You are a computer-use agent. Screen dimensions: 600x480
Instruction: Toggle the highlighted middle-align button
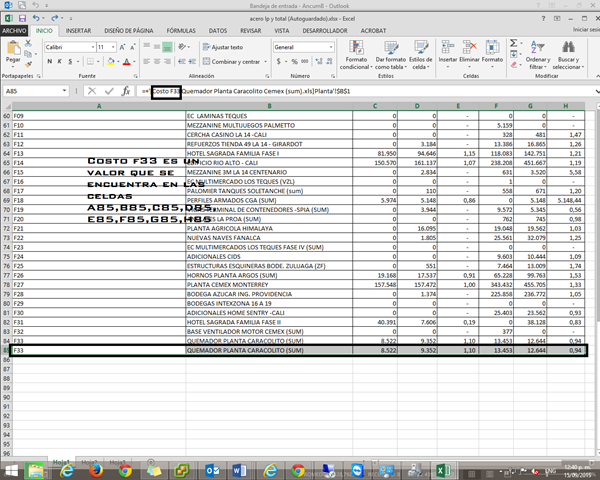tap(167, 47)
